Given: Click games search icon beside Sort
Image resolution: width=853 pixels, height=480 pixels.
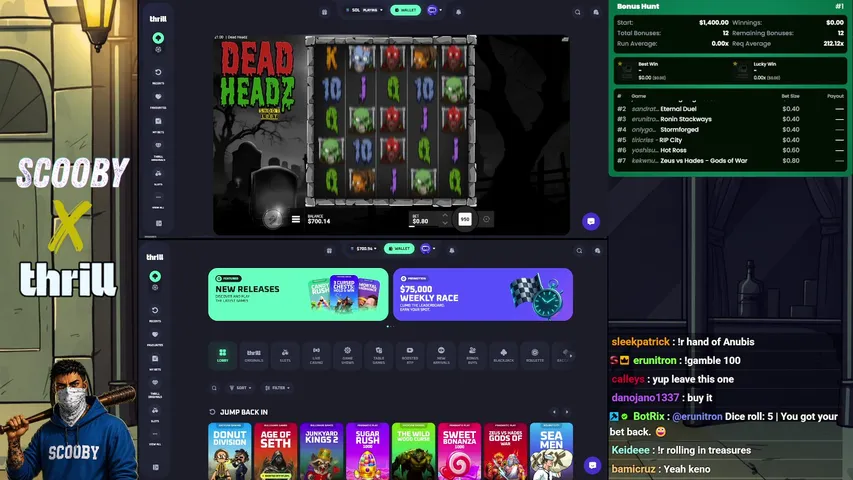Looking at the screenshot, I should tap(214, 388).
